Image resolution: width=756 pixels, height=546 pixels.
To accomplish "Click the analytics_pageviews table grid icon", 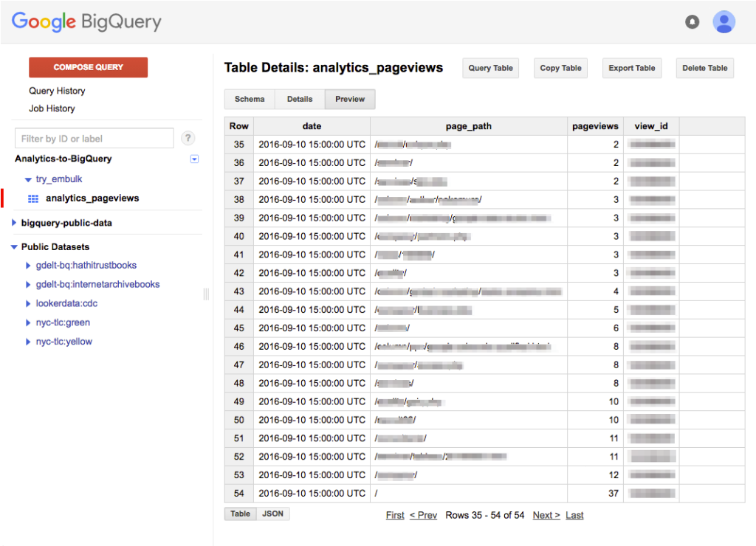I will point(32,198).
